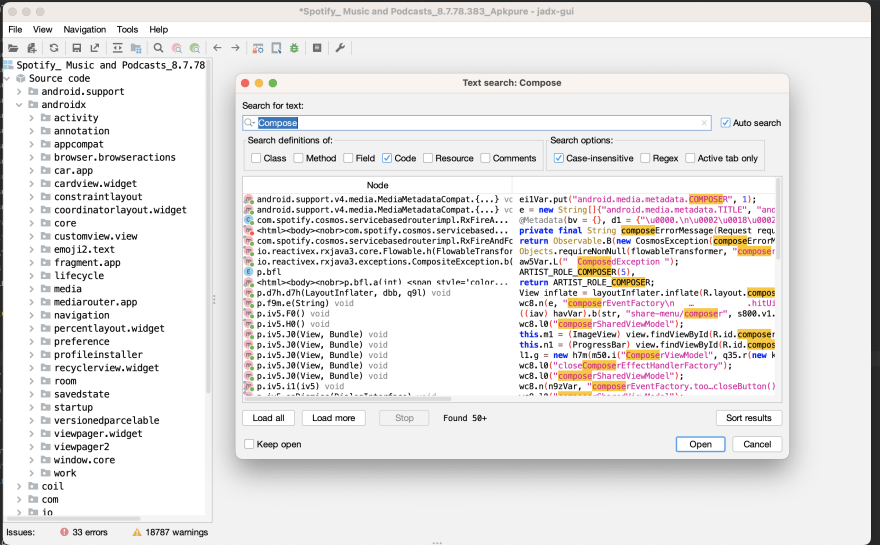Enable the Resource search checkbox
Viewport: 880px width, 545px height.
[x=428, y=158]
